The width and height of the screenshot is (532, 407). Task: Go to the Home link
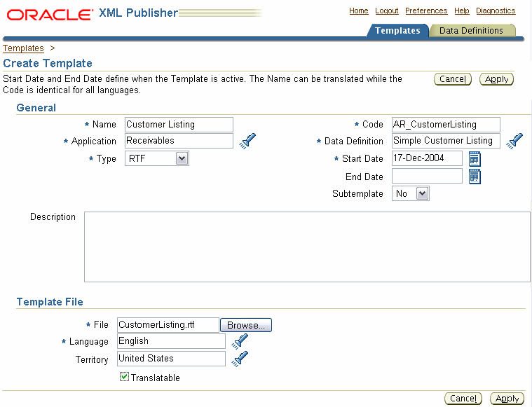pyautogui.click(x=359, y=11)
